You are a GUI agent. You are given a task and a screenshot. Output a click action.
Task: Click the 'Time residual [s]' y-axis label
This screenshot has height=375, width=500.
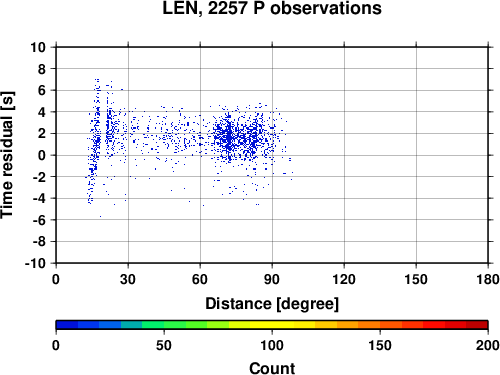7,155
